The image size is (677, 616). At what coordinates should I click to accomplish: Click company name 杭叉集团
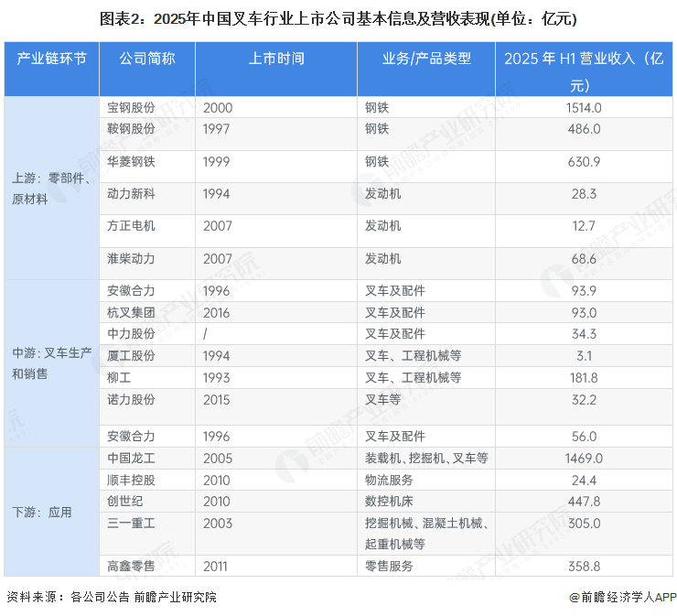pyautogui.click(x=131, y=313)
